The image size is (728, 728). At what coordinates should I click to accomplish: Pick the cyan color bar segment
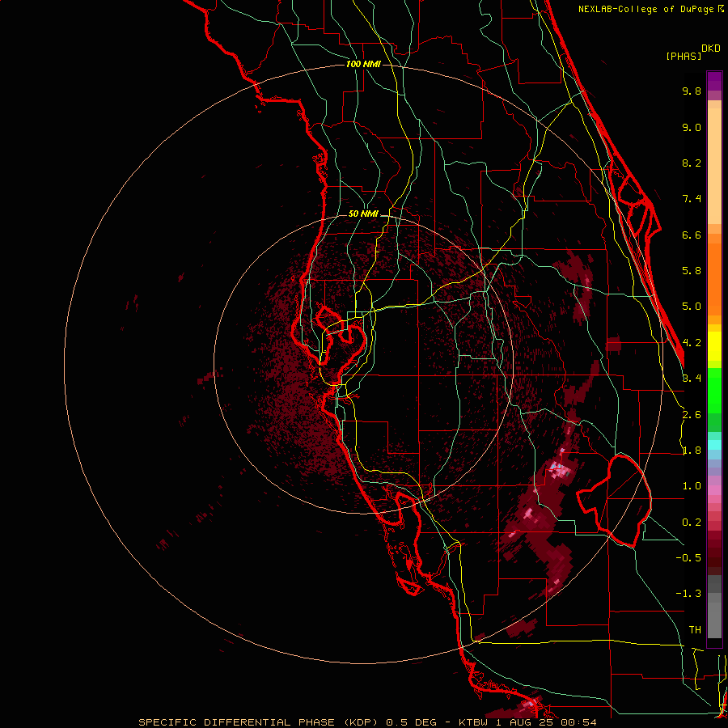click(714, 445)
